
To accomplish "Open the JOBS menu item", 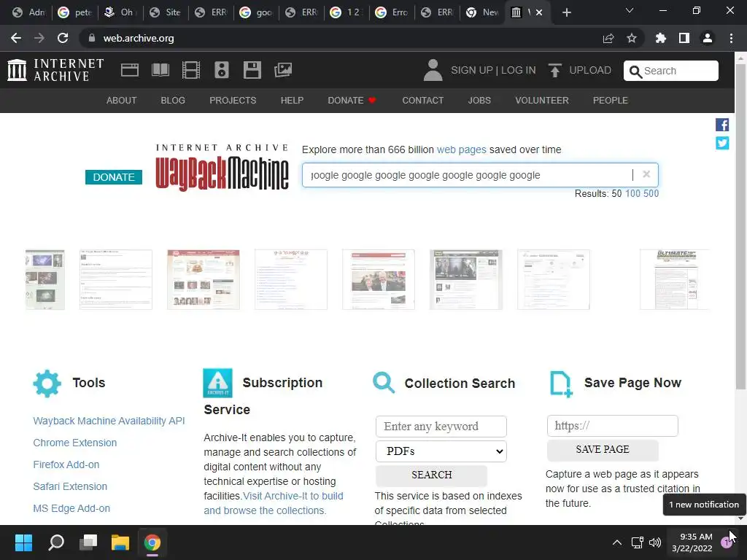I will [479, 101].
